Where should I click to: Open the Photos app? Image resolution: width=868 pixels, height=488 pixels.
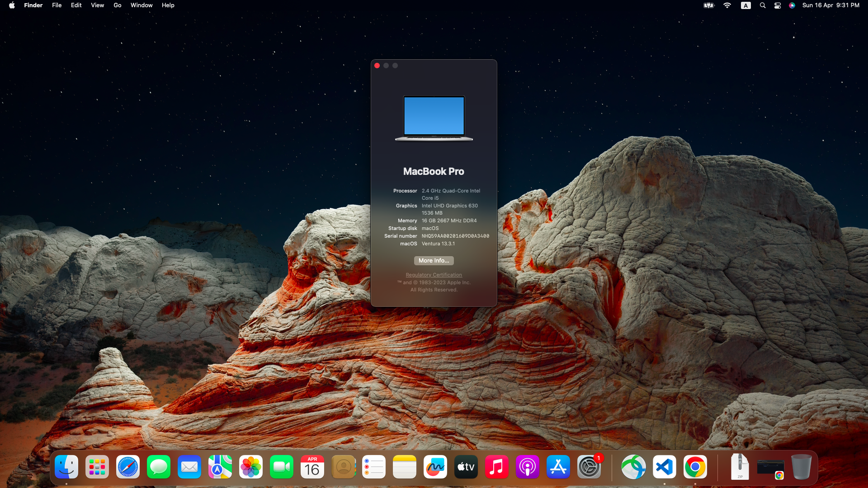251,467
